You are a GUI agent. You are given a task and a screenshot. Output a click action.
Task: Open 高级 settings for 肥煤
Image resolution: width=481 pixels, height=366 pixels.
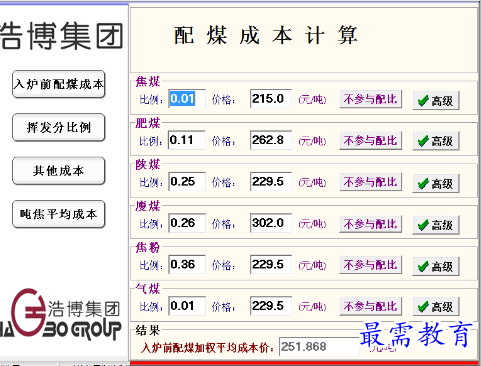click(436, 141)
